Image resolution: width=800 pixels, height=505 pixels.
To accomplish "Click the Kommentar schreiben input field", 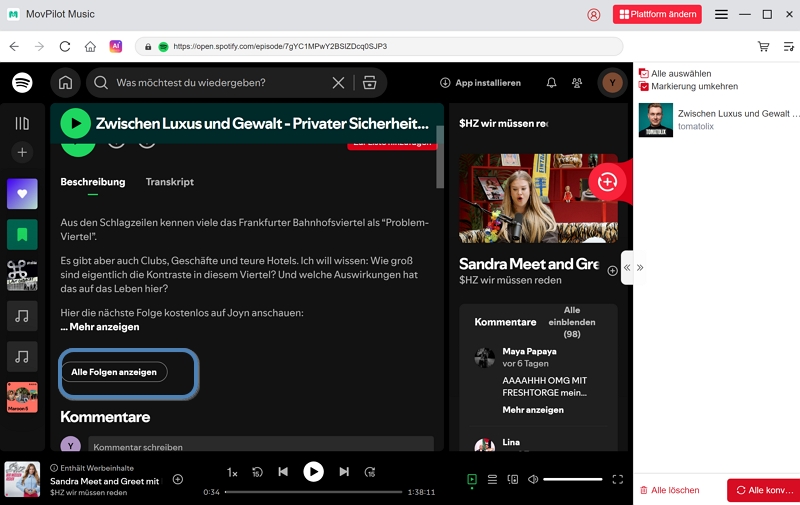I will tap(261, 445).
